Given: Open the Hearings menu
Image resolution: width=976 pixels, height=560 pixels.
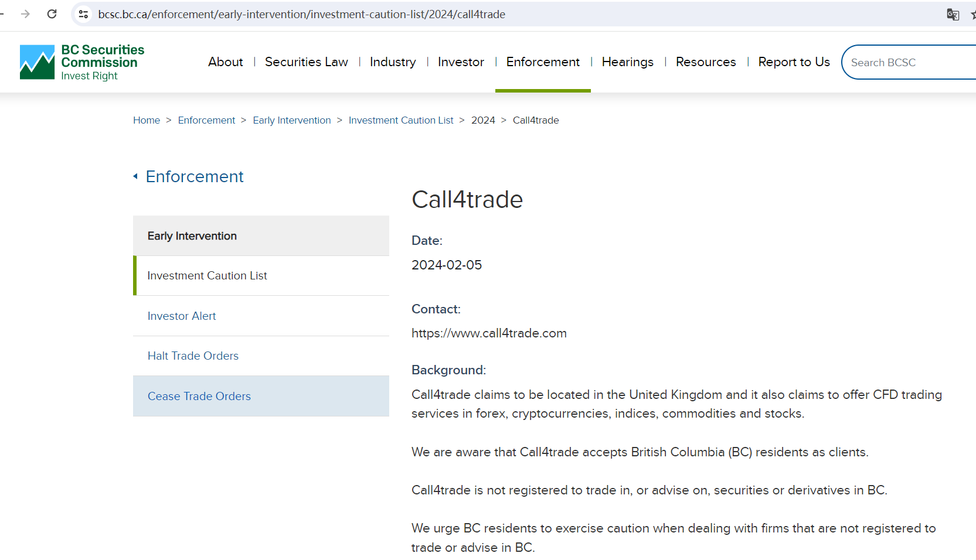Looking at the screenshot, I should (x=627, y=62).
